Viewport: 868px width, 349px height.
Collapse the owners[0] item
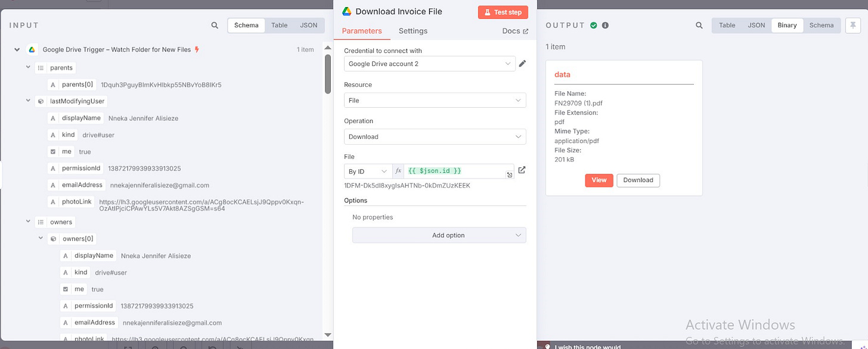pyautogui.click(x=41, y=239)
